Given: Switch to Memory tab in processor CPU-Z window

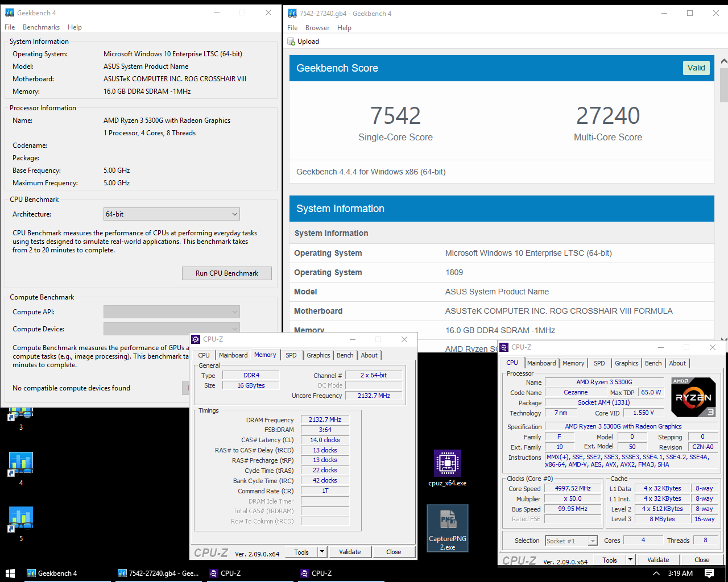Looking at the screenshot, I should (573, 363).
